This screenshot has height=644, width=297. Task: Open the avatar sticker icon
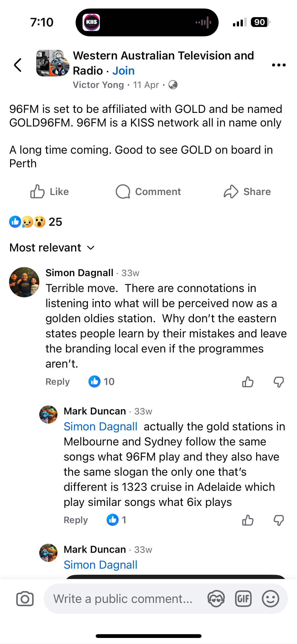216,599
